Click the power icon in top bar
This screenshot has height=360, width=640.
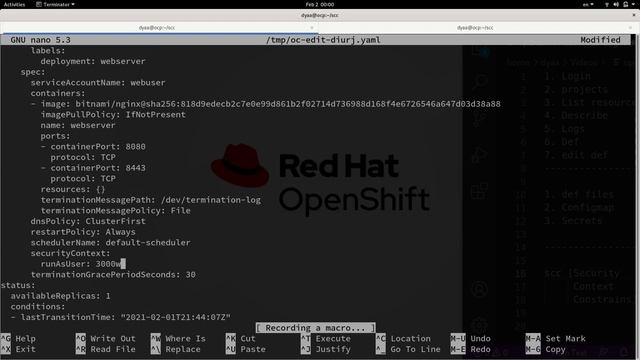[x=625, y=4]
